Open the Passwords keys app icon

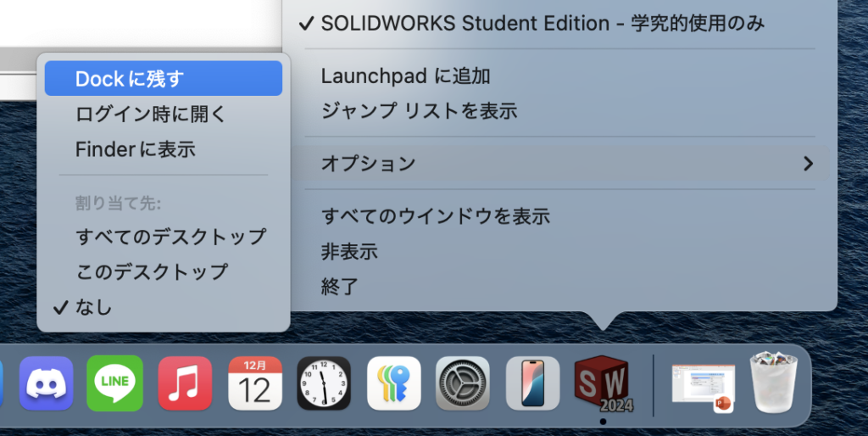point(394,383)
